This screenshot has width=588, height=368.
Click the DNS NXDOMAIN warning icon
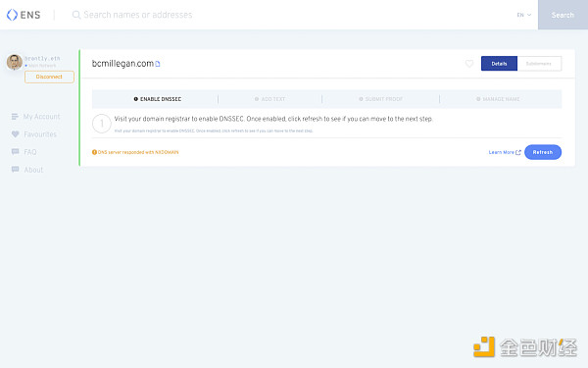point(94,152)
